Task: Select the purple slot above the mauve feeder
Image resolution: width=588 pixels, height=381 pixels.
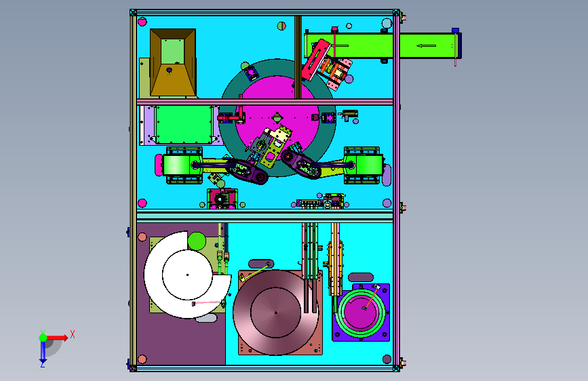Action: 261,264
